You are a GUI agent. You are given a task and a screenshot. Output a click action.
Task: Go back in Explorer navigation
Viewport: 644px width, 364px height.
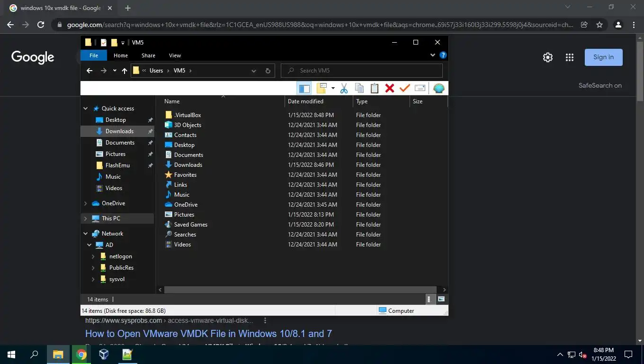click(89, 71)
